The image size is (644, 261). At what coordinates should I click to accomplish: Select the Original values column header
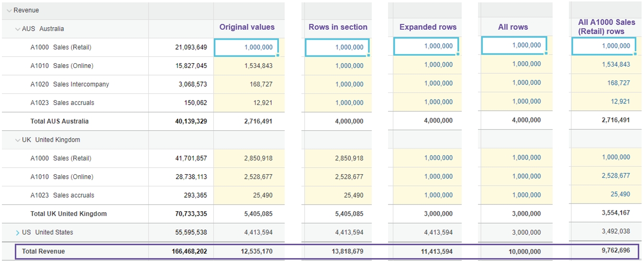pyautogui.click(x=247, y=27)
